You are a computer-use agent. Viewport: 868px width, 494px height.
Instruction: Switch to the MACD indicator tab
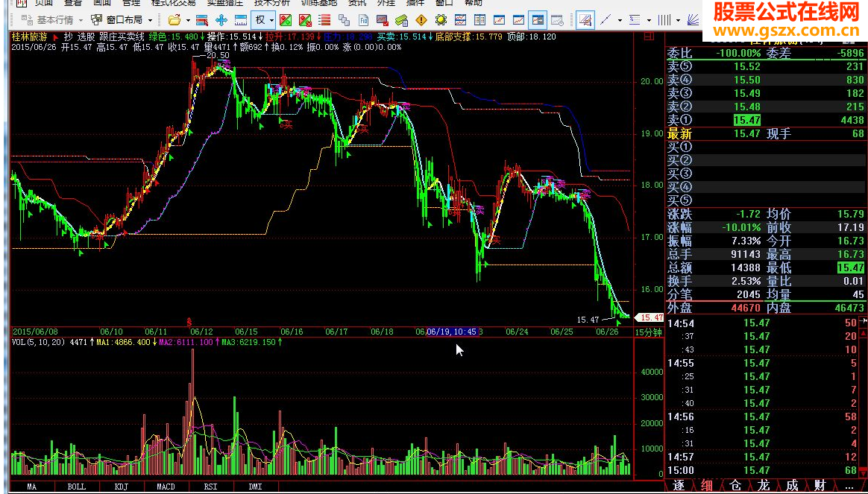[x=166, y=487]
